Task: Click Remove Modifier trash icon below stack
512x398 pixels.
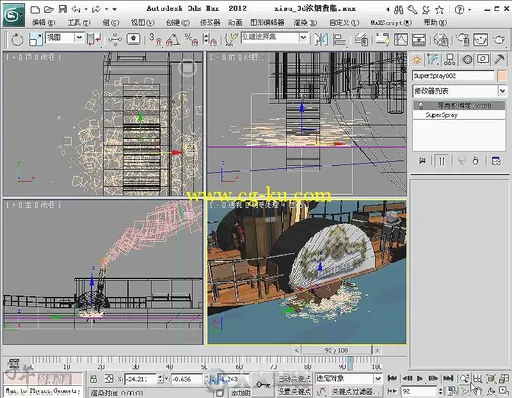Action: coord(476,161)
